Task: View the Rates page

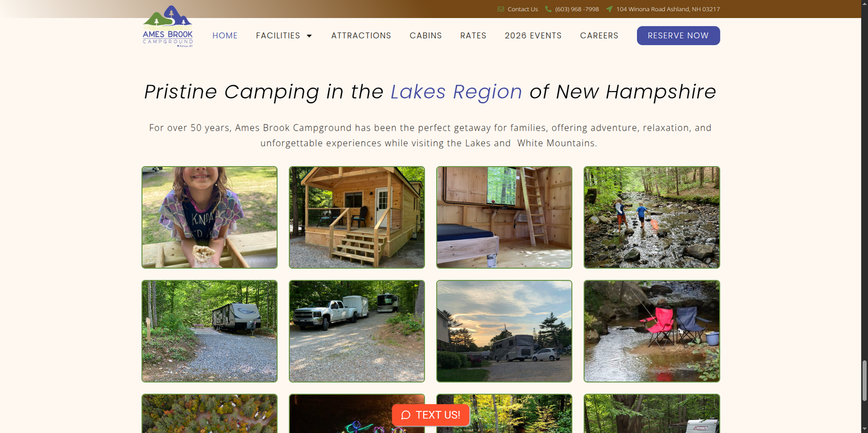Action: tap(473, 36)
